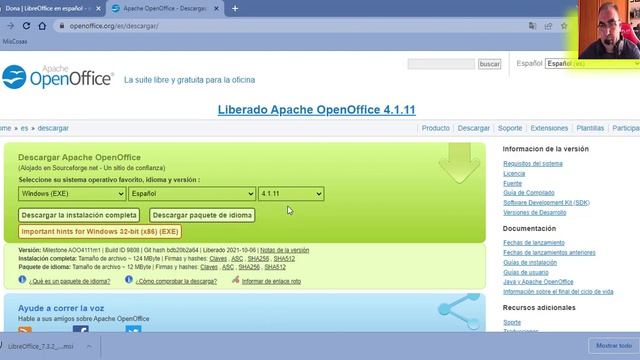This screenshot has width=640, height=360.
Task: Click the browser address bar URL
Action: (114, 26)
